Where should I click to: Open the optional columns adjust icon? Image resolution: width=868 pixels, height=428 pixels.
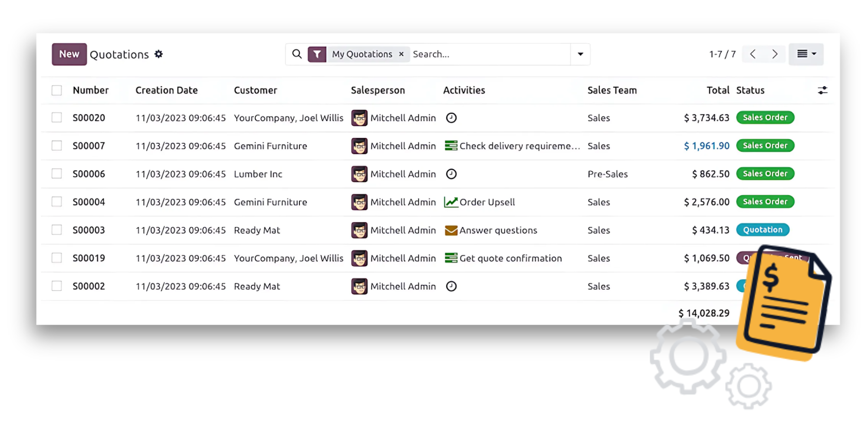[x=822, y=90]
